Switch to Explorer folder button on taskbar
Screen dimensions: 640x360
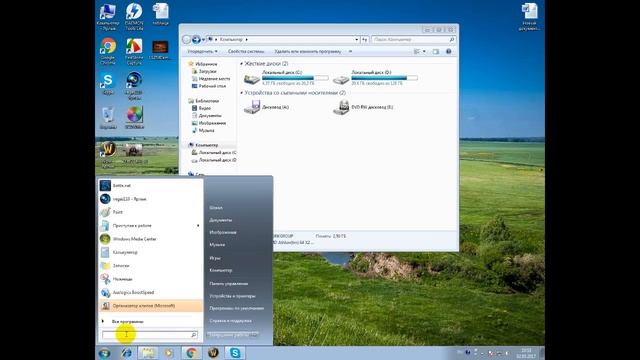pyautogui.click(x=148, y=353)
